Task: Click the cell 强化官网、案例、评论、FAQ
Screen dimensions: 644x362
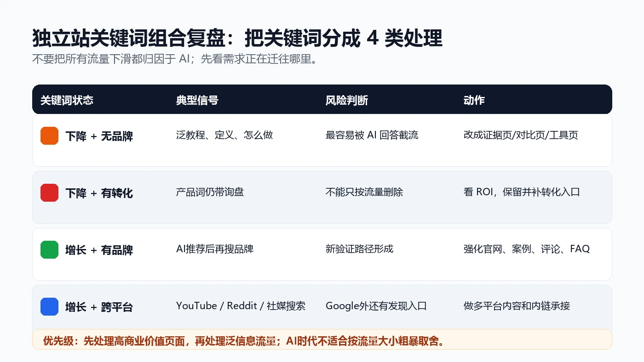Action: click(527, 249)
